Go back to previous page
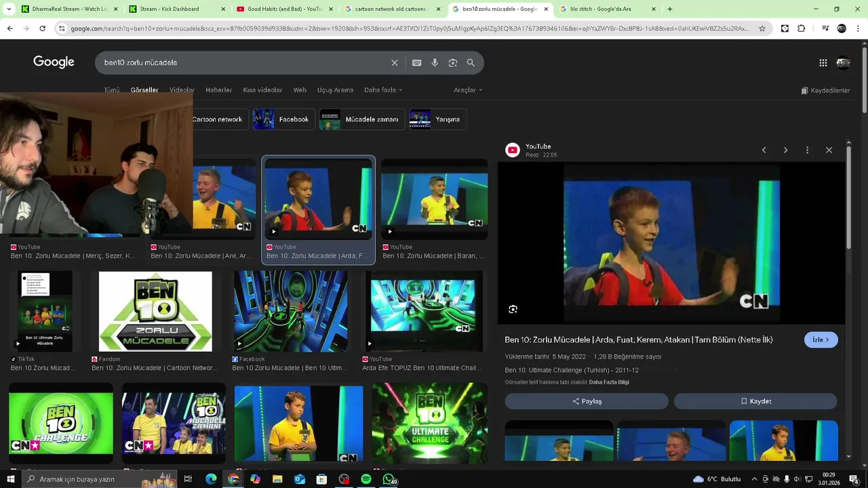 (9, 28)
